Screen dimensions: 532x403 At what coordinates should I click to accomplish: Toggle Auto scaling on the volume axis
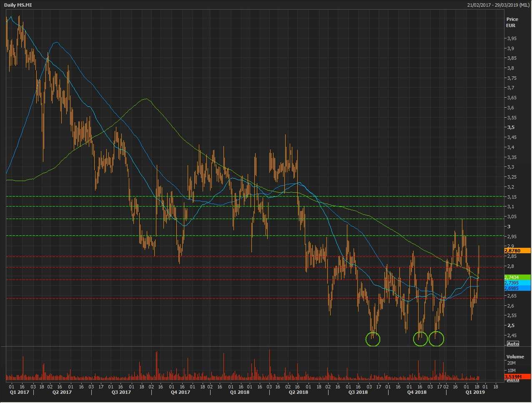(x=513, y=380)
